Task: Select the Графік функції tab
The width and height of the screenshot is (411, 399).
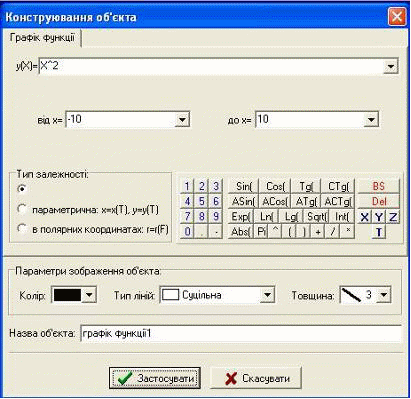Action: tap(42, 37)
